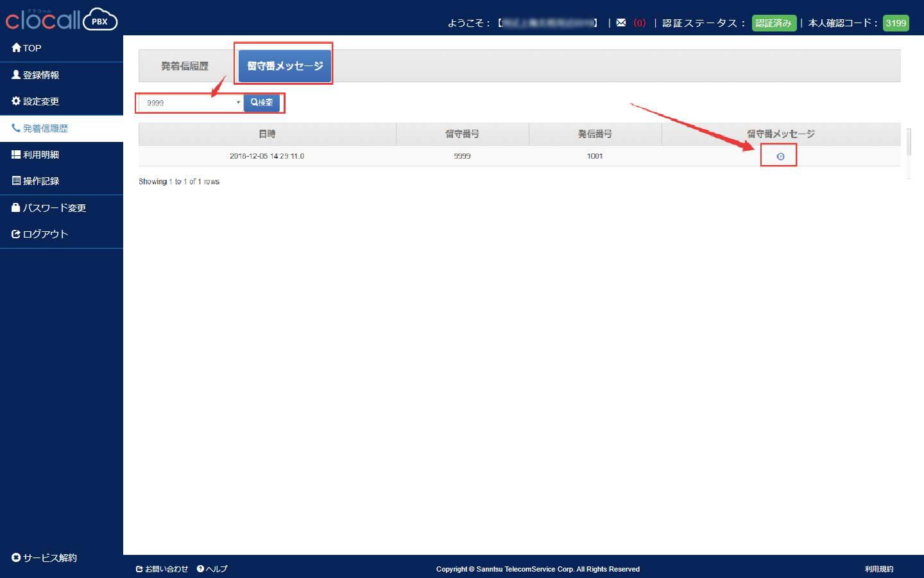The width and height of the screenshot is (924, 578).
Task: Select the 留守番号 cell 9999 in table
Action: [462, 156]
